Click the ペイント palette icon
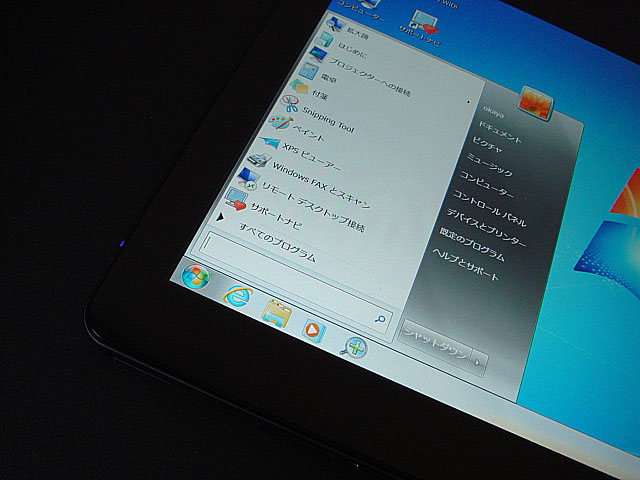 (x=281, y=122)
